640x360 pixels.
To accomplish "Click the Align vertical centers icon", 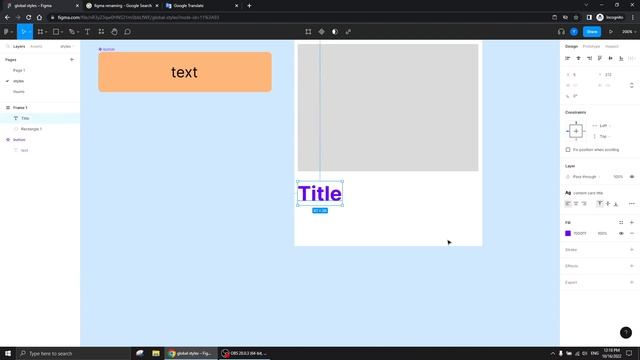I will point(610,58).
